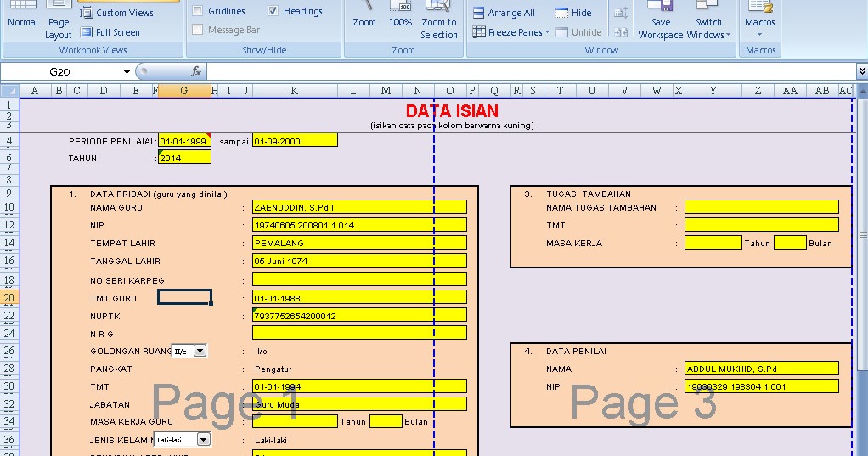This screenshot has height=456, width=868.
Task: Toggle the Message Bar checkbox
Action: pos(198,30)
